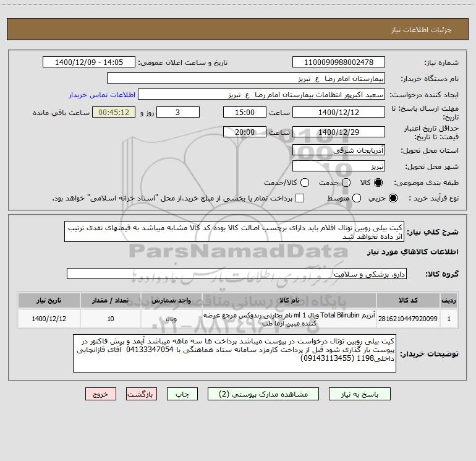Viewport: 476px width, 461px height.
Task: Select the متوسط purchase type radio
Action: tap(357, 198)
